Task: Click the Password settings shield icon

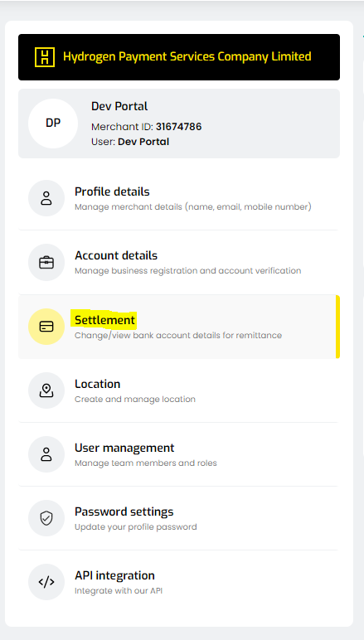Action: 46,518
